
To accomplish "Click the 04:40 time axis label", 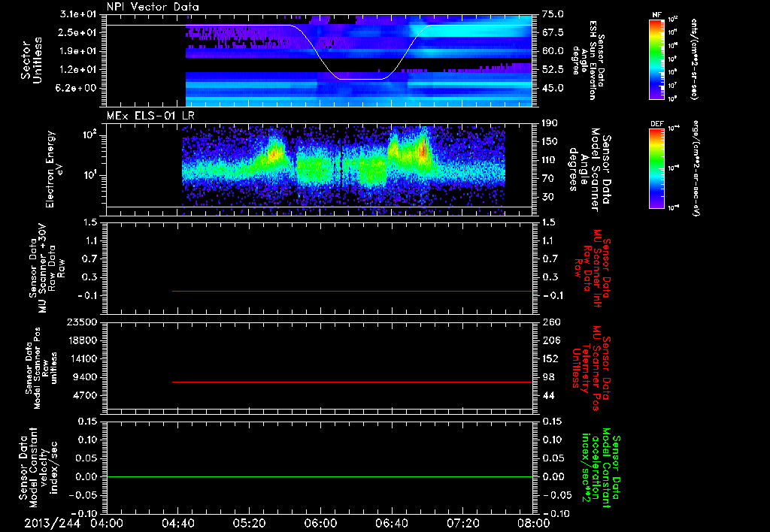I will pos(177,523).
